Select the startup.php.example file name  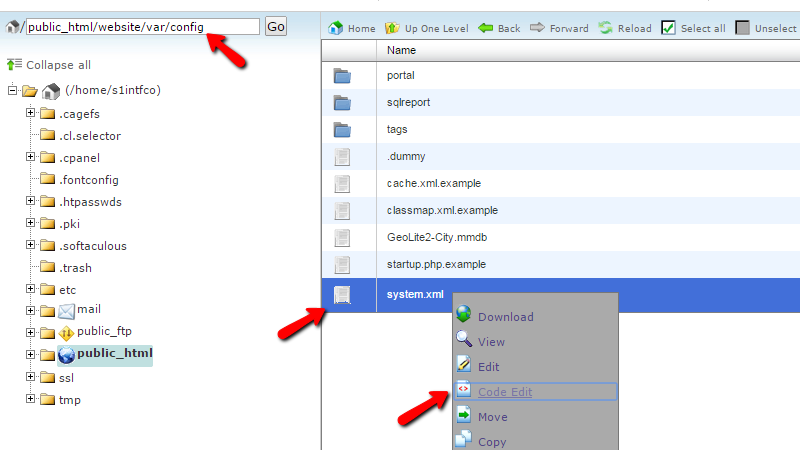tap(436, 264)
